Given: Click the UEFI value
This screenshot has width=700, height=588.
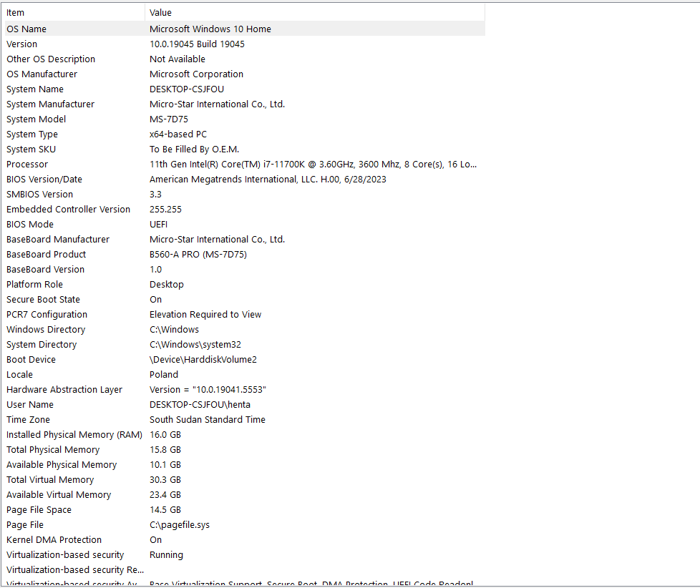Looking at the screenshot, I should pyautogui.click(x=158, y=225).
